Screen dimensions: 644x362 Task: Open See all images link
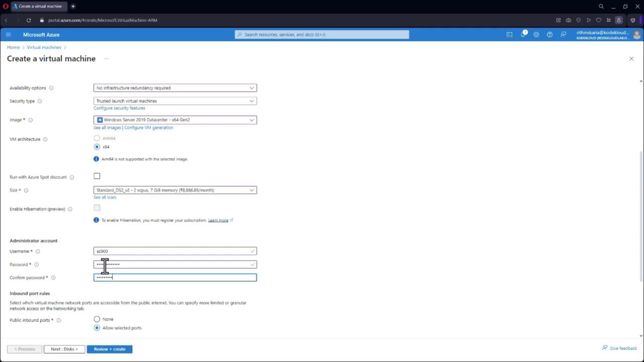click(107, 128)
